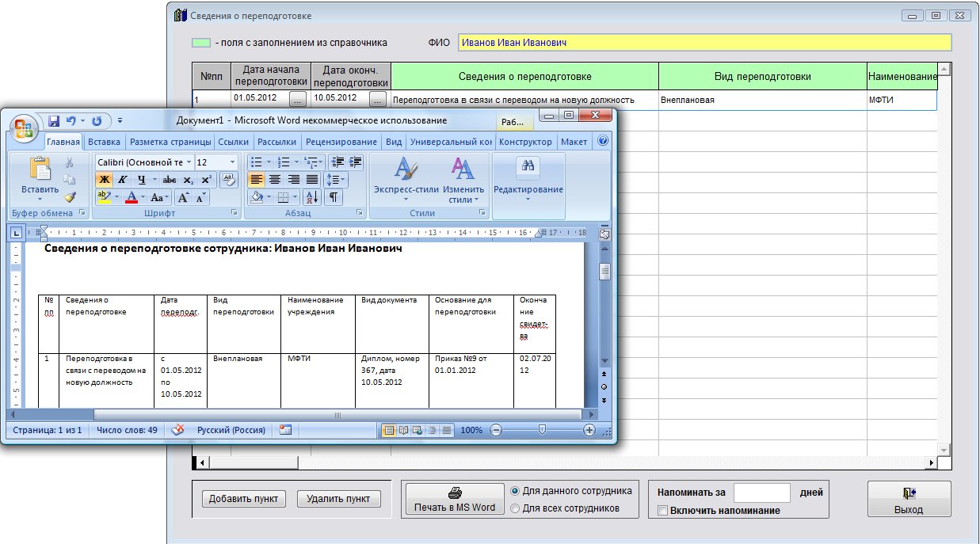Open Word help question mark icon
This screenshot has width=980, height=544.
(603, 142)
